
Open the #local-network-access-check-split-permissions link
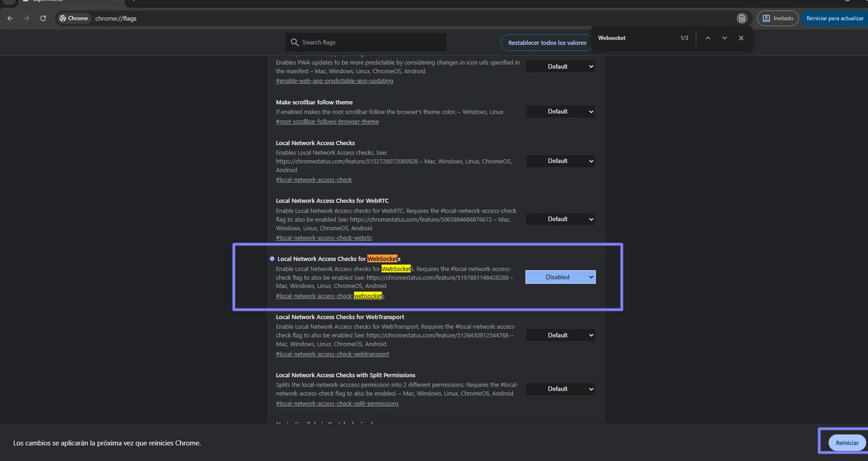coord(337,403)
